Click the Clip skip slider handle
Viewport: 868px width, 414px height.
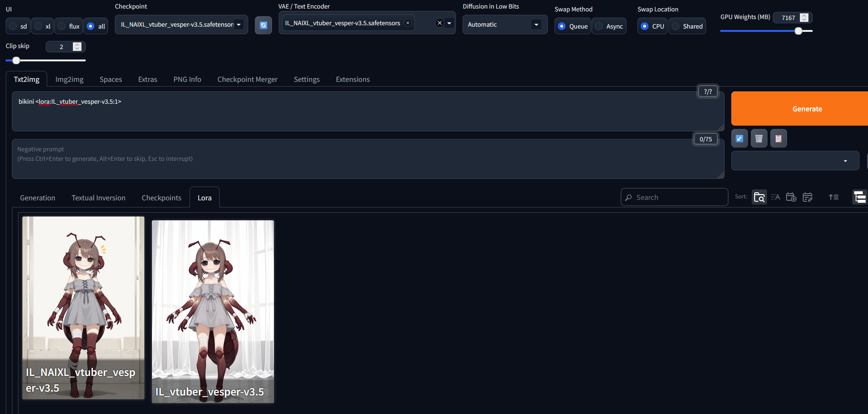[x=16, y=60]
